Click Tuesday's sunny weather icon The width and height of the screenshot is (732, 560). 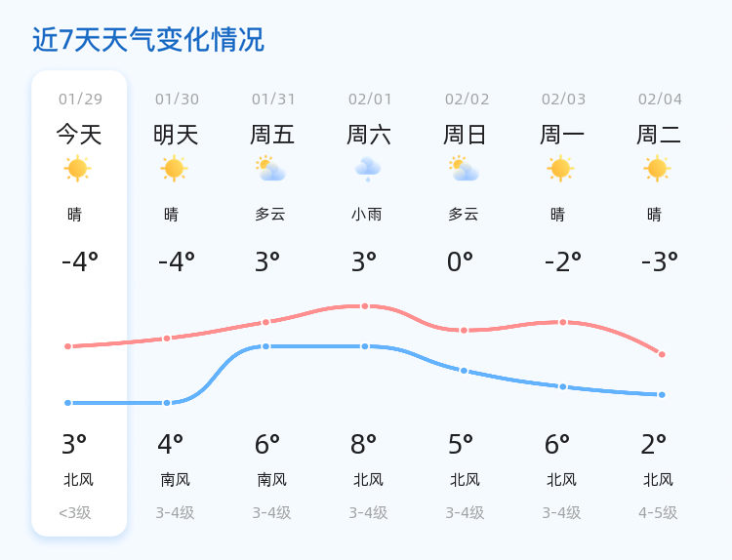point(657,169)
